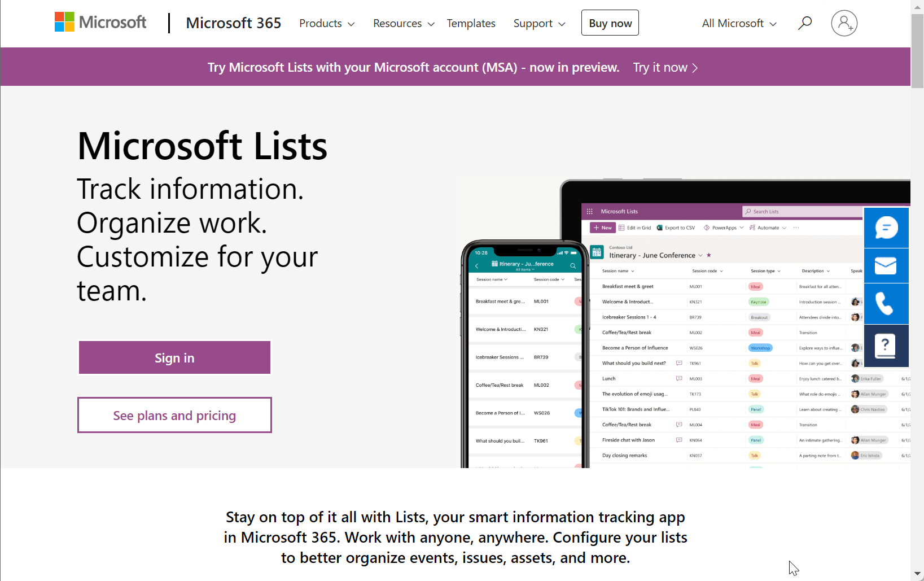Click the account sign-in avatar icon
Image resolution: width=924 pixels, height=581 pixels.
pyautogui.click(x=844, y=23)
